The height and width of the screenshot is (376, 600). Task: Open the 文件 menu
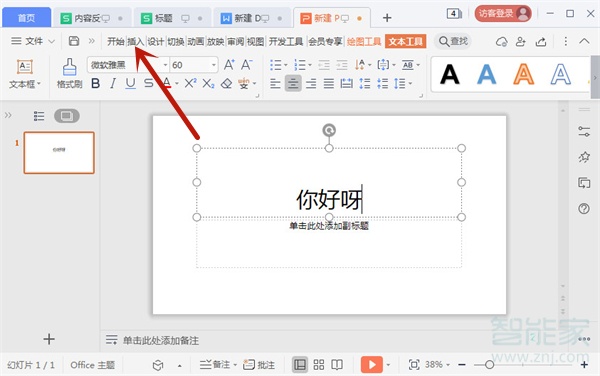point(33,41)
